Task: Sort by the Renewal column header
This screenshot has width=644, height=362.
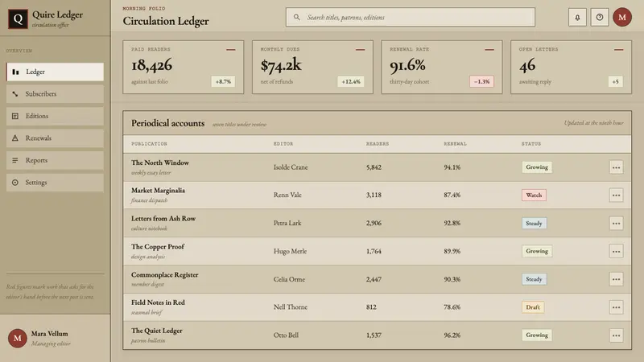Action: (x=455, y=144)
